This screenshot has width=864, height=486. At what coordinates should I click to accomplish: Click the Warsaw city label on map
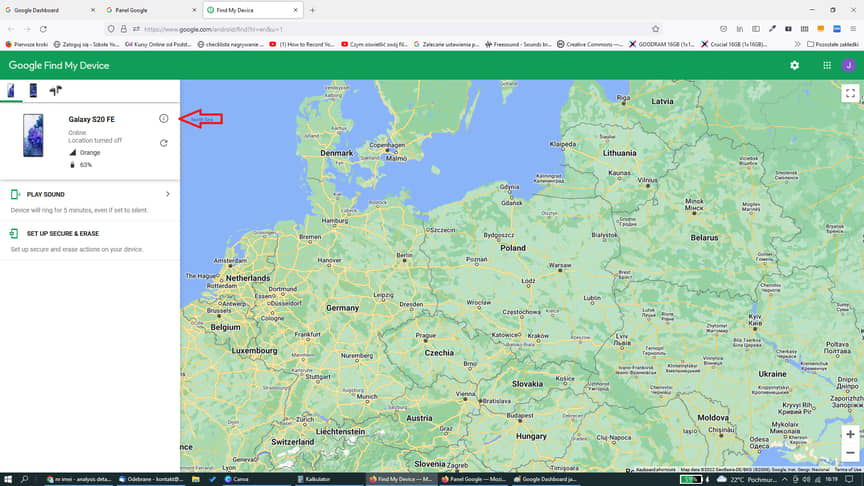[560, 266]
